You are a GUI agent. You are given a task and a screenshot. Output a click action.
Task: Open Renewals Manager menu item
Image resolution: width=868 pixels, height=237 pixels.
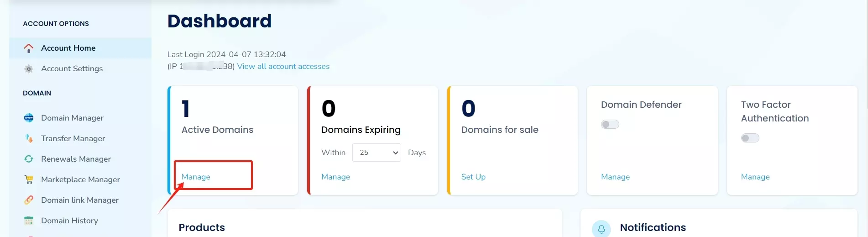click(x=76, y=159)
